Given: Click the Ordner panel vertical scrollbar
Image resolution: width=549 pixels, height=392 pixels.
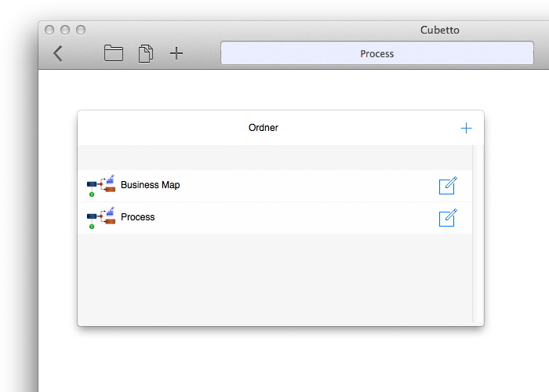Looking at the screenshot, I should click(478, 234).
